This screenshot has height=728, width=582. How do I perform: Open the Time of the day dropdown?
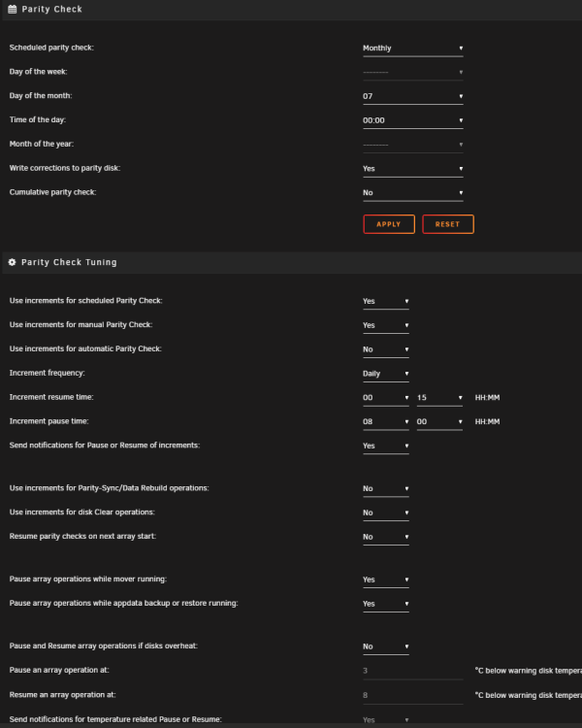[x=412, y=120]
